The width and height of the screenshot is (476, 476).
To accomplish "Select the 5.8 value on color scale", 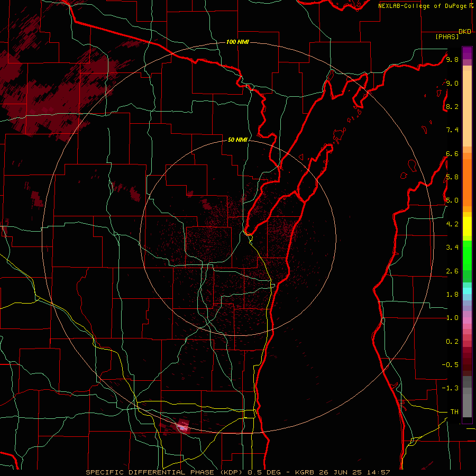I will pyautogui.click(x=452, y=177).
